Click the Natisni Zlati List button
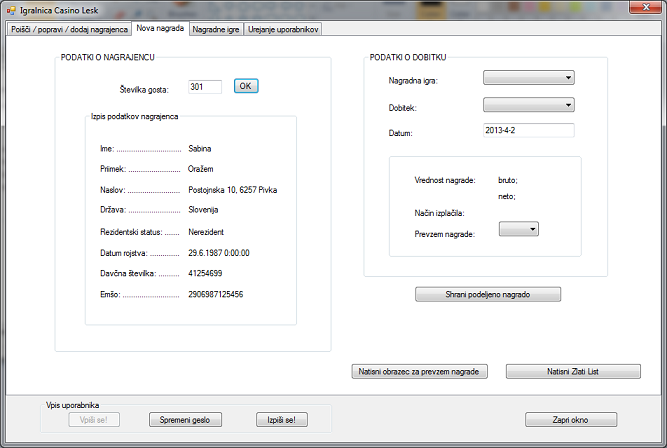This screenshot has height=448, width=667. click(573, 372)
